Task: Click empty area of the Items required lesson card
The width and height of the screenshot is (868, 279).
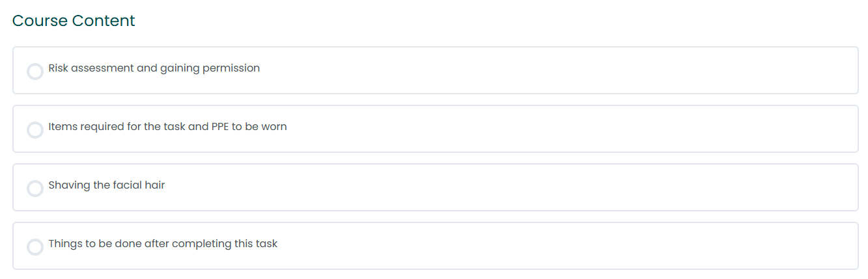Action: tap(567, 129)
